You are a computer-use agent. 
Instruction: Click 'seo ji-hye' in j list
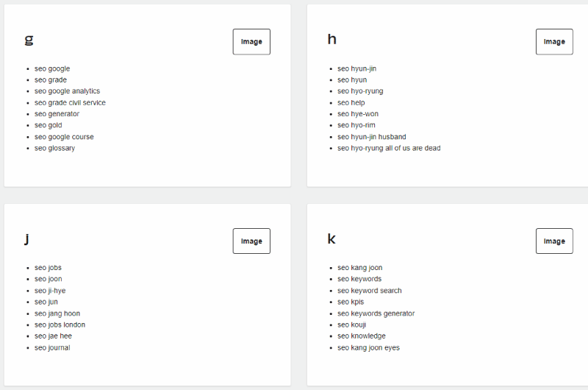coord(50,291)
